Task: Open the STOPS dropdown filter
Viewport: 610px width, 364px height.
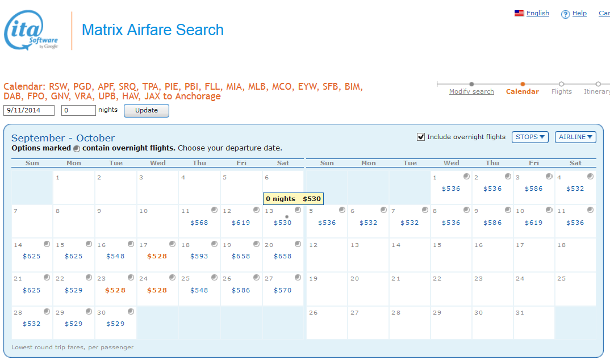Action: tap(530, 137)
